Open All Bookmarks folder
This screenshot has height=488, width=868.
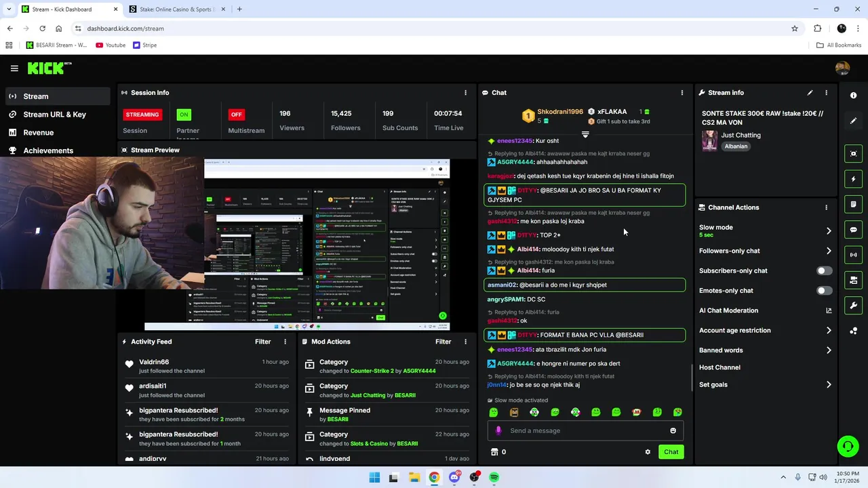839,45
